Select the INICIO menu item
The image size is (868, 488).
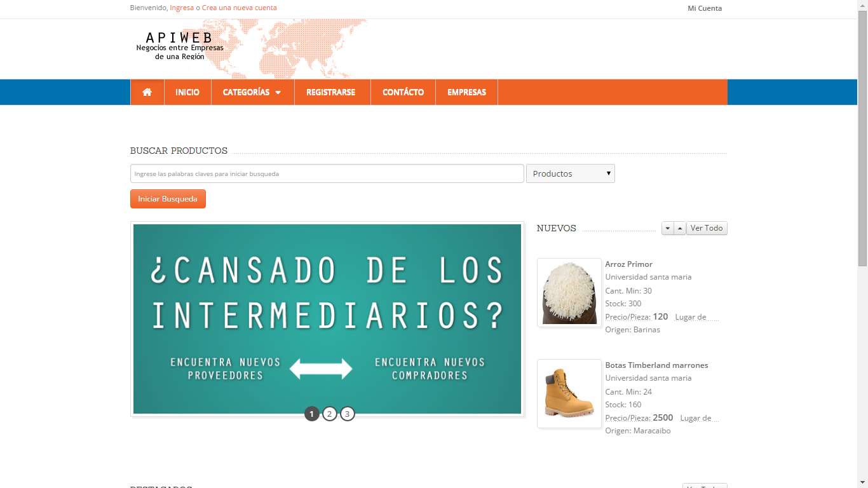tap(187, 91)
